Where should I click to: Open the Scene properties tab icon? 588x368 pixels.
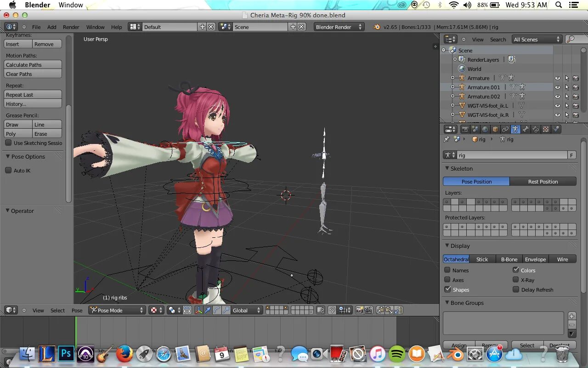[475, 130]
